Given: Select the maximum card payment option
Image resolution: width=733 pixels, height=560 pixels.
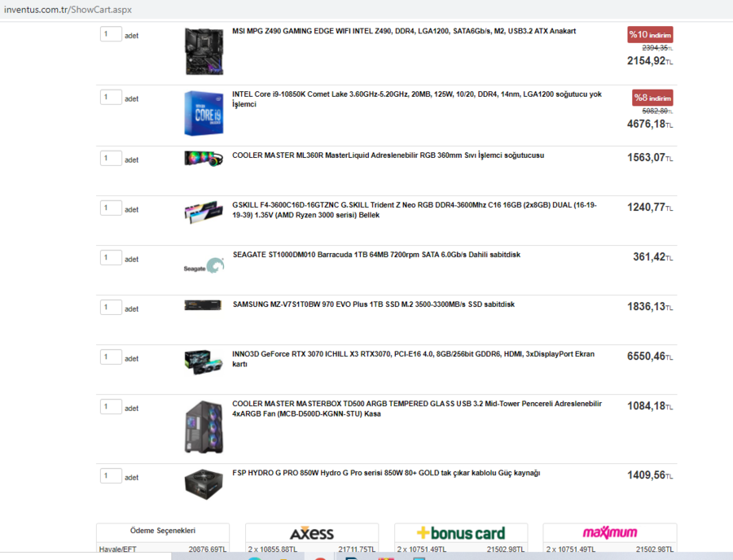Looking at the screenshot, I should pos(609,532).
